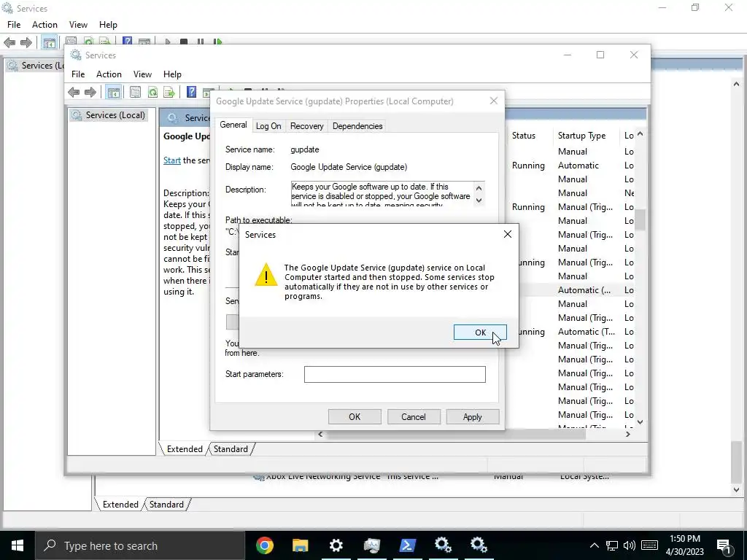747x560 pixels.
Task: Open Properties icon in front Services toolbar
Action: click(135, 92)
